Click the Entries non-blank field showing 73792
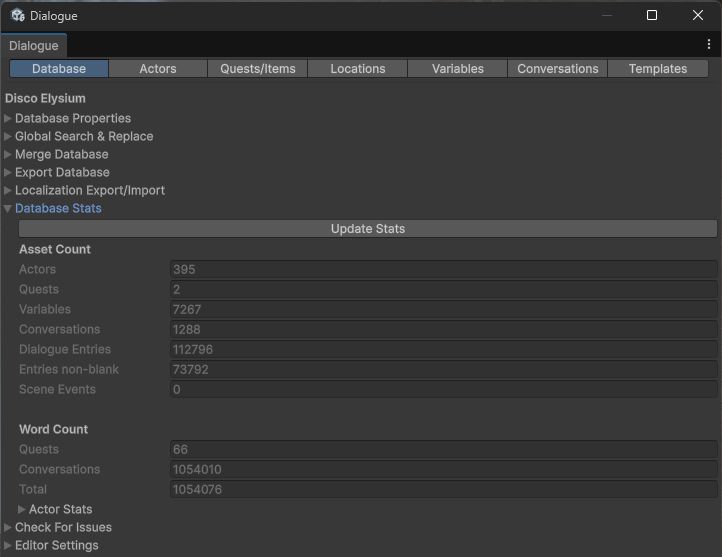The image size is (722, 557). coord(443,369)
